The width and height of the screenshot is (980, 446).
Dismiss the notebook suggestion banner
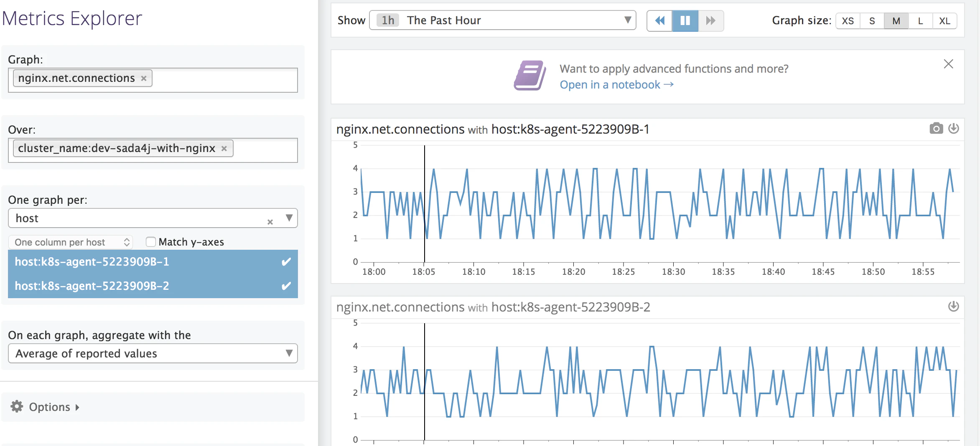tap(948, 64)
